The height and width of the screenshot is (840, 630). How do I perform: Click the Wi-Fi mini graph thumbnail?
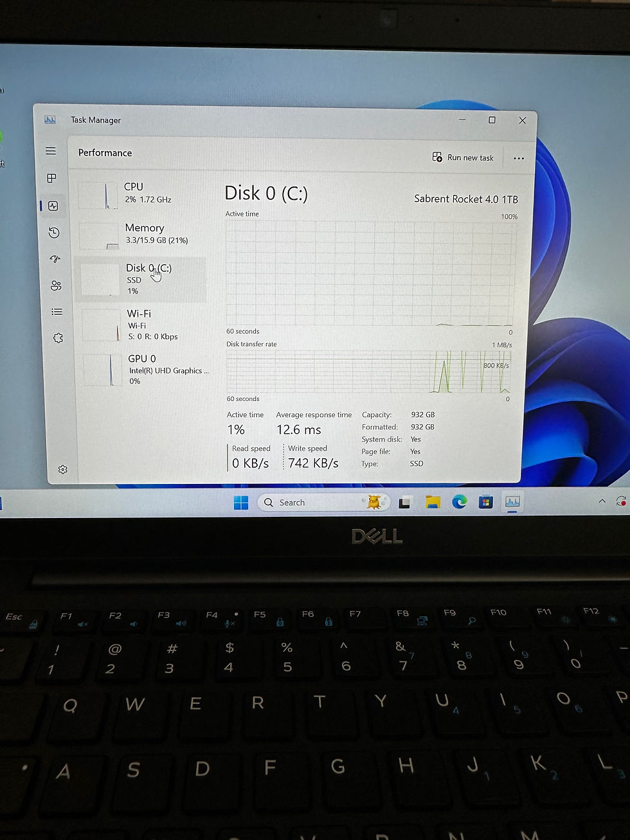click(x=102, y=325)
